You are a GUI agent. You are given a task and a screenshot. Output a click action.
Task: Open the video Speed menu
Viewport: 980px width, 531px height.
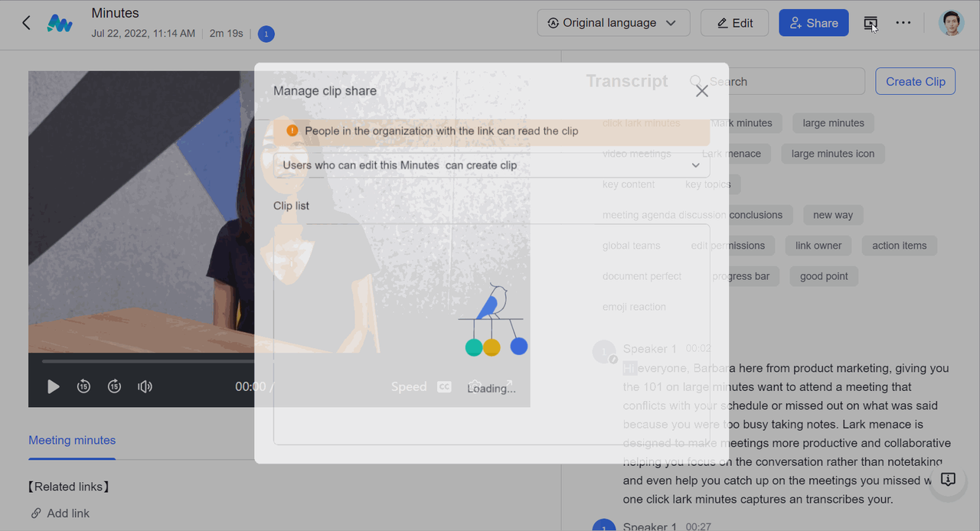coord(409,386)
